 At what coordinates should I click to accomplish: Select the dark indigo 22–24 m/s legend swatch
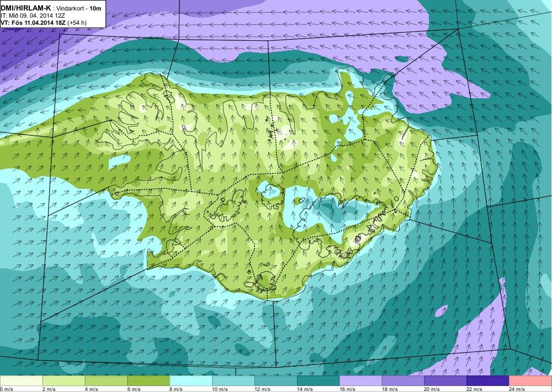[x=488, y=381]
